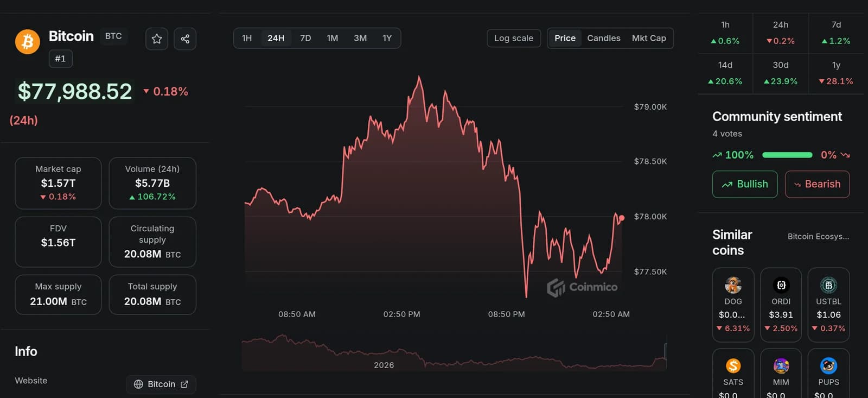The height and width of the screenshot is (398, 868).
Task: Select the 3M chart range
Action: (360, 38)
